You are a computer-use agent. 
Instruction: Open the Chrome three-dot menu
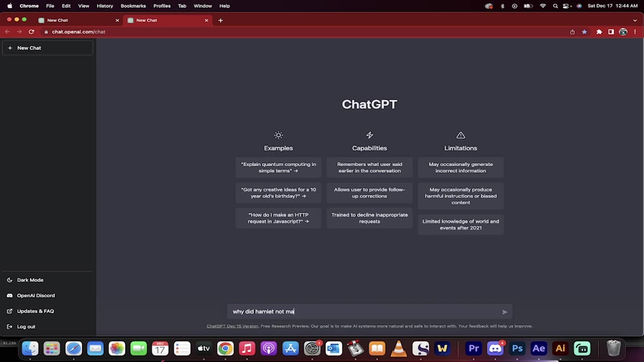[635, 32]
